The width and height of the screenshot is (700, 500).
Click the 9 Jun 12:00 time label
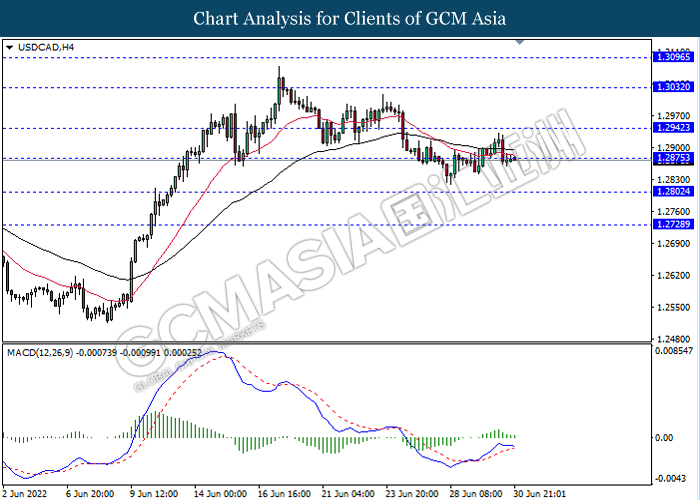coord(154,494)
